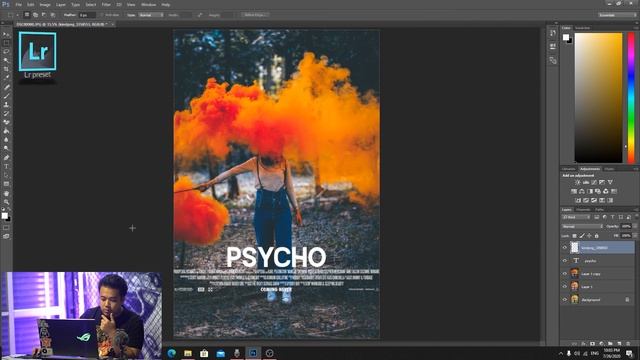Select the History Brush tool
Screen dimensions: 640x360
coord(6,113)
